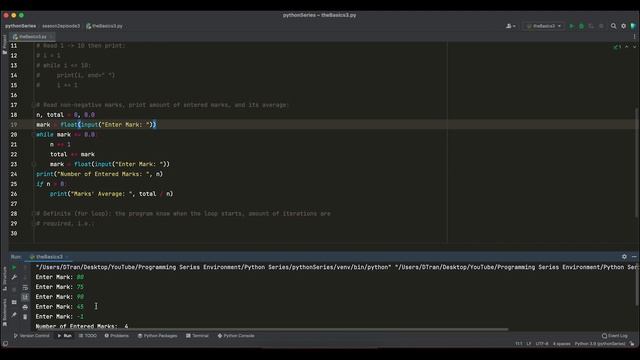Open editor tabs more options menu

634,37
